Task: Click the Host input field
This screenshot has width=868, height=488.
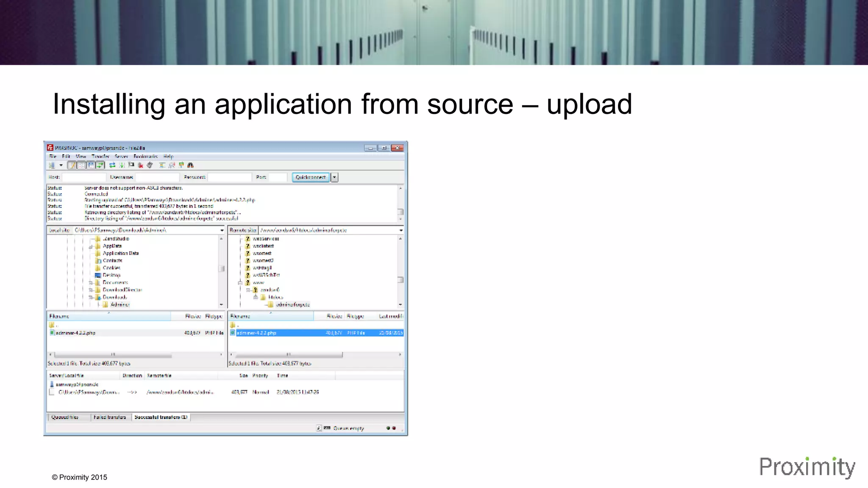Action: (x=84, y=177)
